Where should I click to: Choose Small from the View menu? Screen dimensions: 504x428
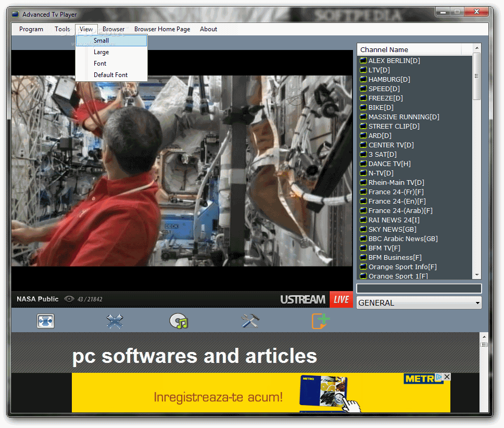pyautogui.click(x=111, y=41)
